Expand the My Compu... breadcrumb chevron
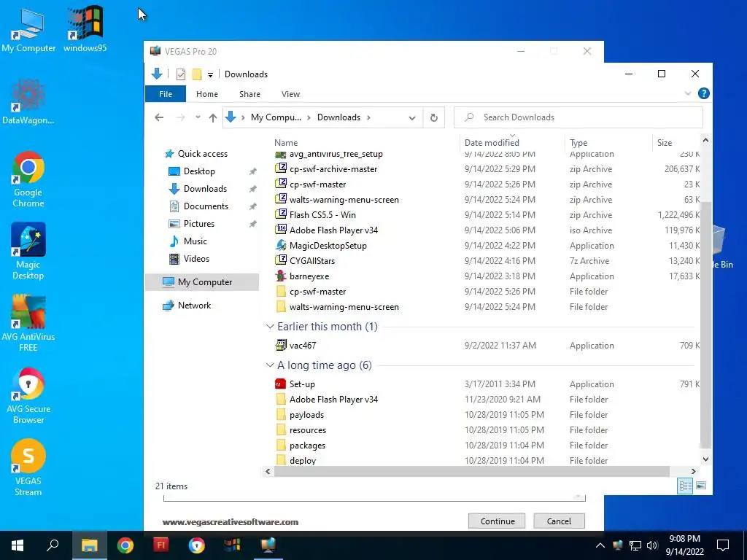Viewport: 747px width, 560px height. [309, 117]
